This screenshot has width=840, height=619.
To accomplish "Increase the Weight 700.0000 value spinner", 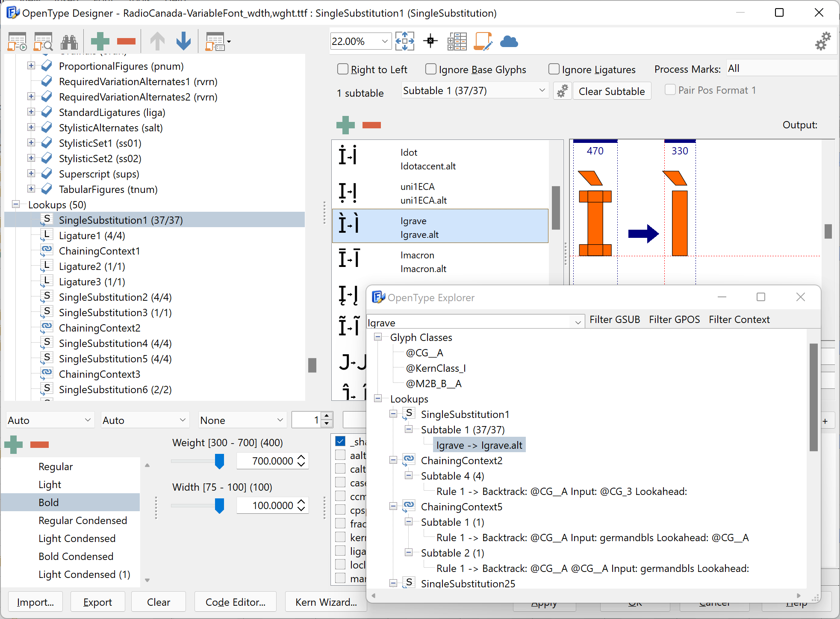I will click(301, 457).
